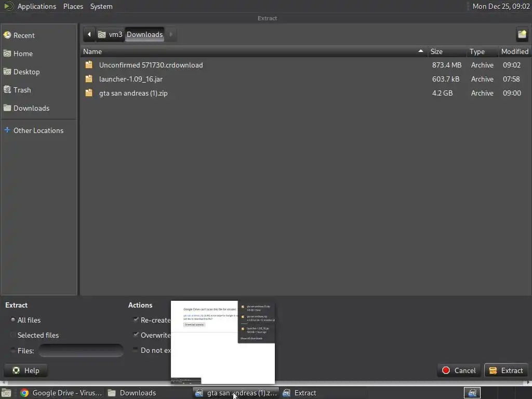This screenshot has height=399, width=532.
Task: Click the vm3 home path button
Action: (110, 34)
